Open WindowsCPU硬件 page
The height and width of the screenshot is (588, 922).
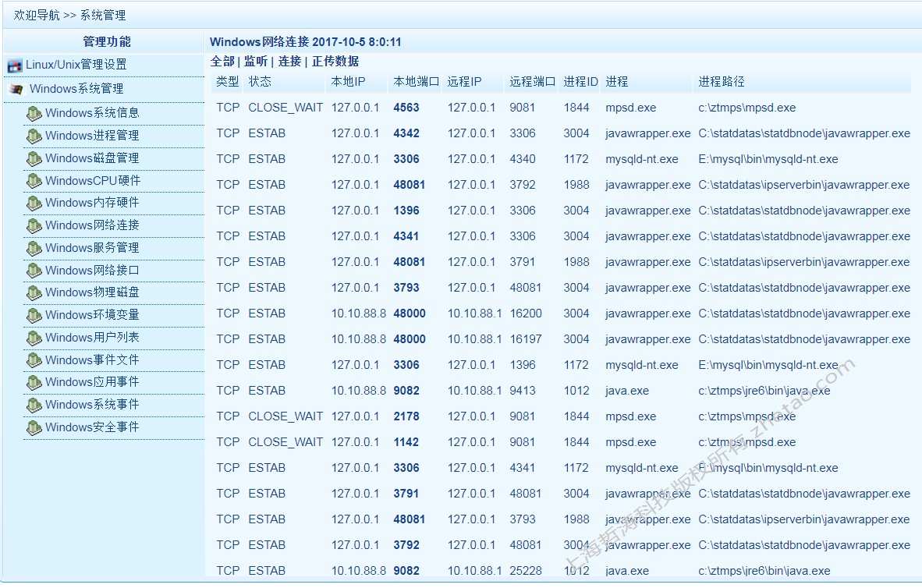(93, 180)
